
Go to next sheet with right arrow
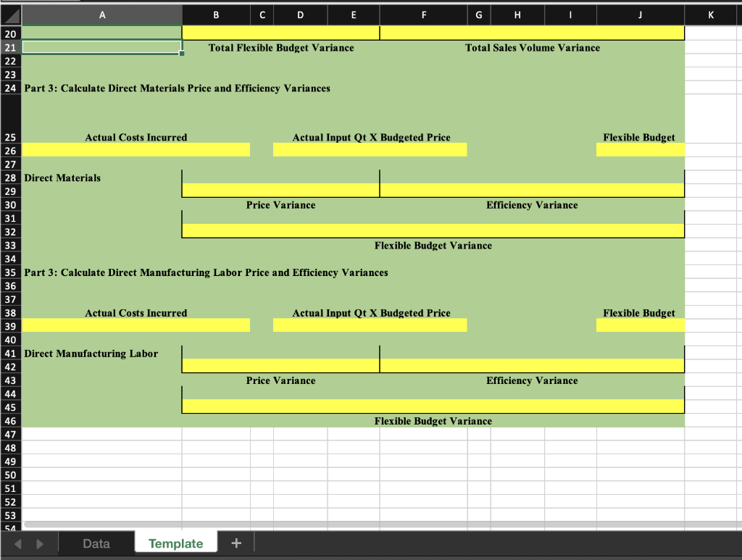coord(40,544)
